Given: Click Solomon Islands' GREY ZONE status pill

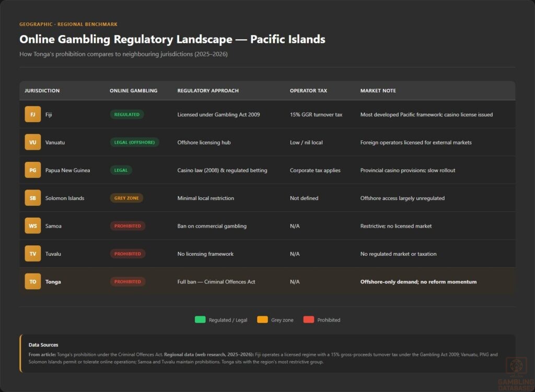Looking at the screenshot, I should point(126,198).
